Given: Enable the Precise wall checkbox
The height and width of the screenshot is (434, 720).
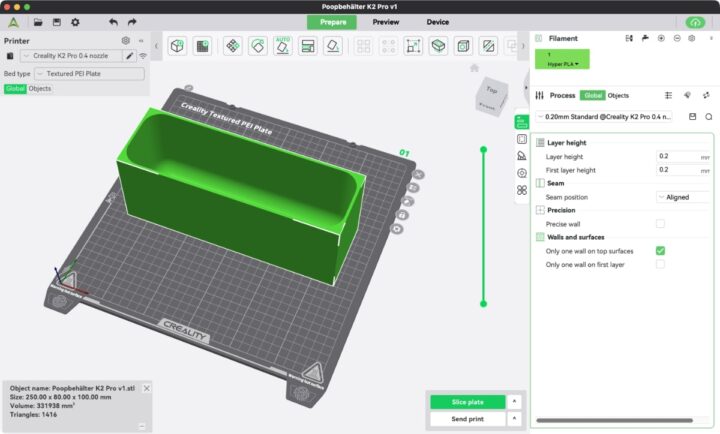Looking at the screenshot, I should tap(660, 224).
